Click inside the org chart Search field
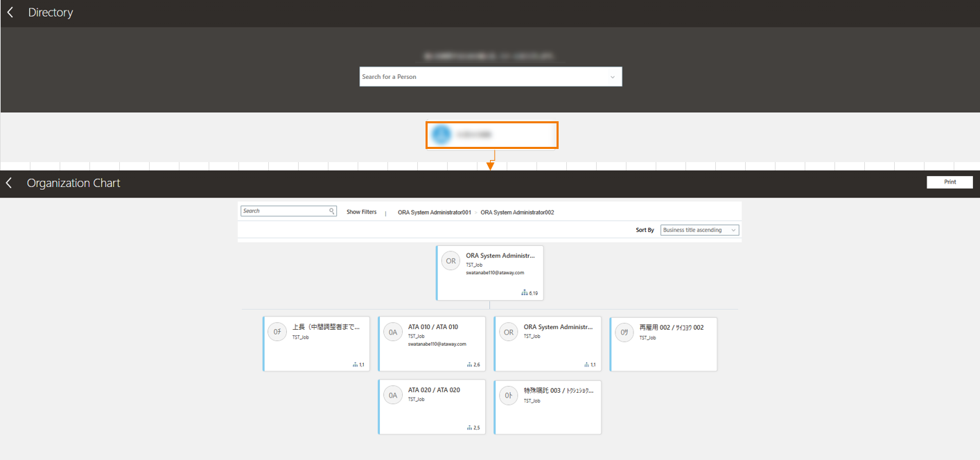Viewport: 980px width, 460px height. [284, 211]
